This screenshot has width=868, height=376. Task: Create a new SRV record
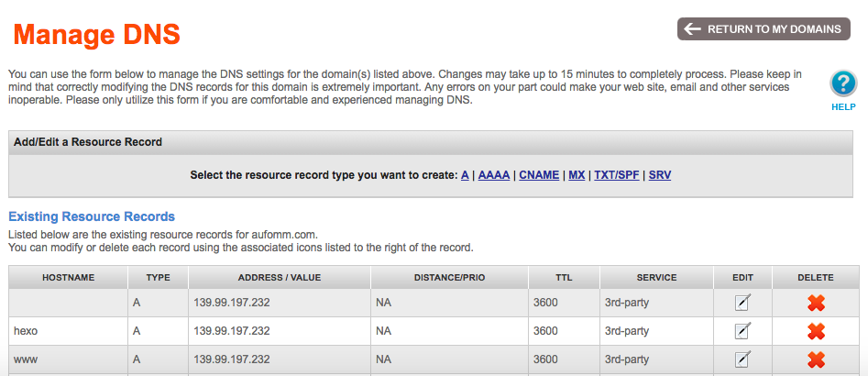click(x=660, y=174)
